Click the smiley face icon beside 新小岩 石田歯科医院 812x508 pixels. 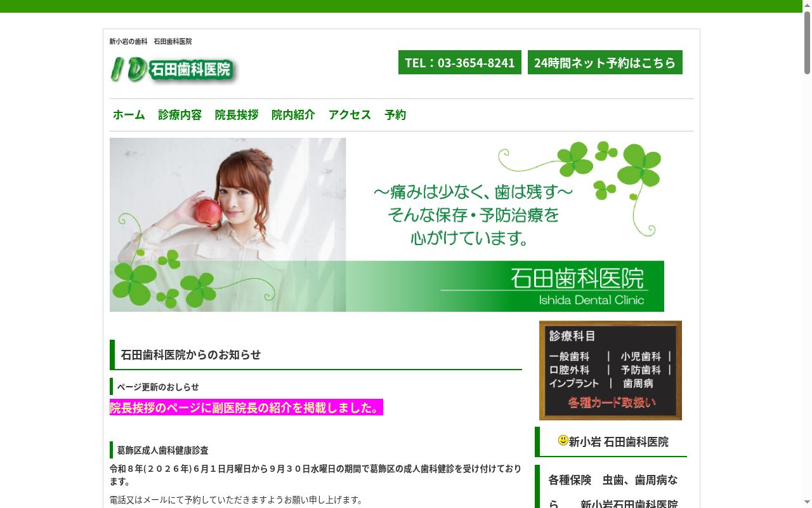pos(563,440)
